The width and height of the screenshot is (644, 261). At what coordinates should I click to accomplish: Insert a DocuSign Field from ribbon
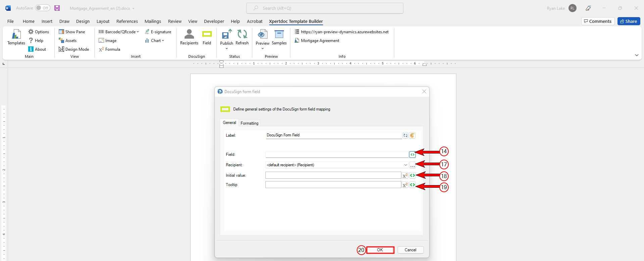(207, 37)
